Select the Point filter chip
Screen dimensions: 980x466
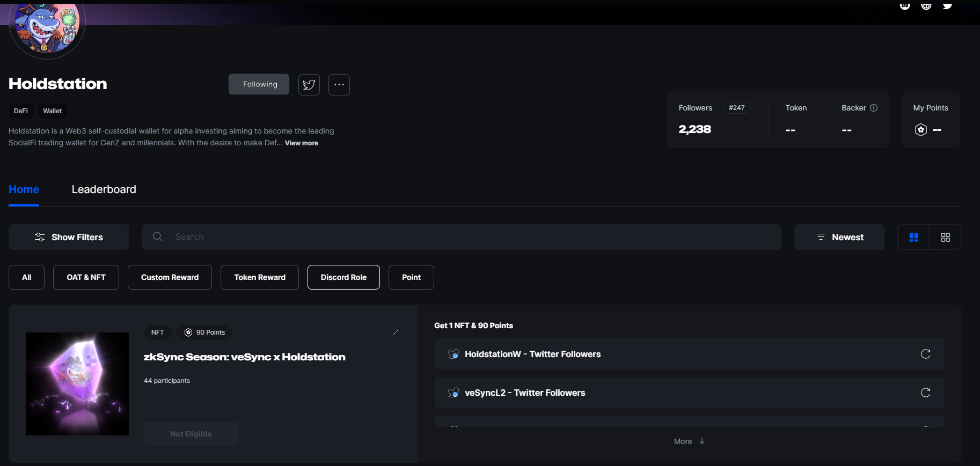coord(411,277)
